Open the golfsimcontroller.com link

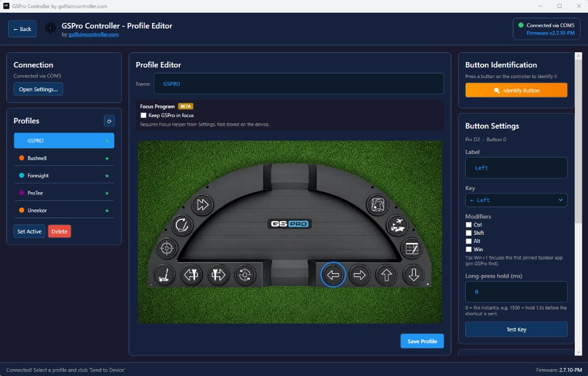(94, 34)
